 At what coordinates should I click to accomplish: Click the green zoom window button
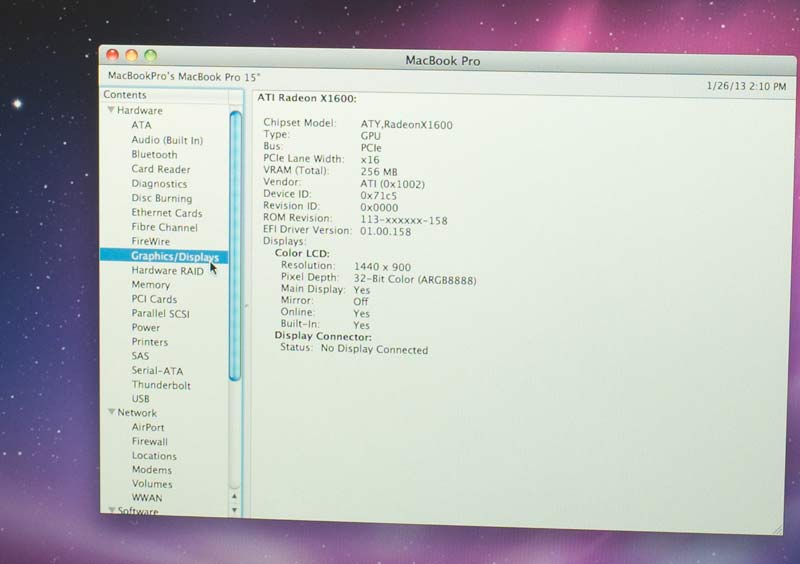151,56
